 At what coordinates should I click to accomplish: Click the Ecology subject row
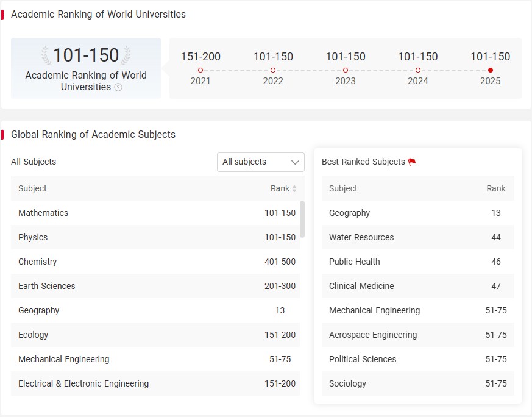tap(155, 335)
